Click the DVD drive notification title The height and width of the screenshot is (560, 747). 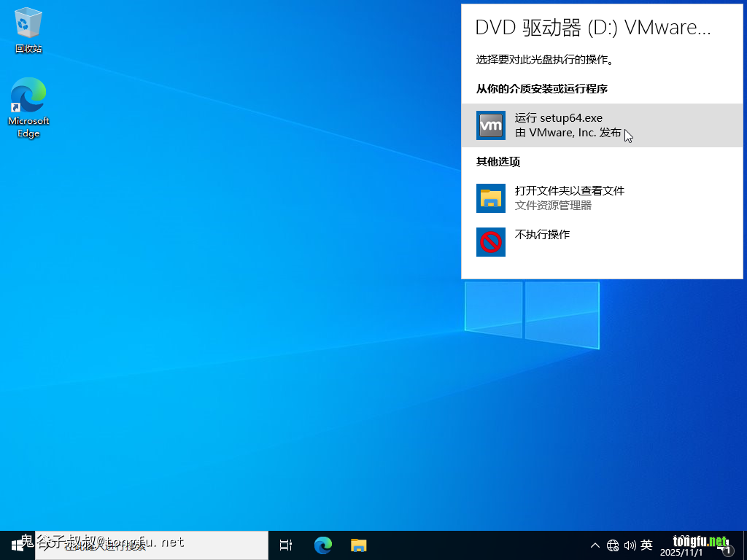pos(592,28)
